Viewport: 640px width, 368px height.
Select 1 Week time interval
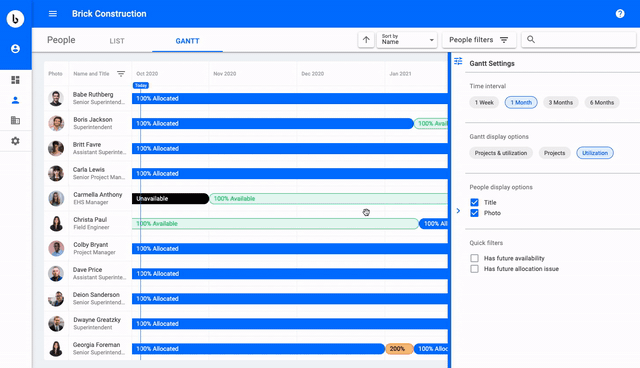484,102
